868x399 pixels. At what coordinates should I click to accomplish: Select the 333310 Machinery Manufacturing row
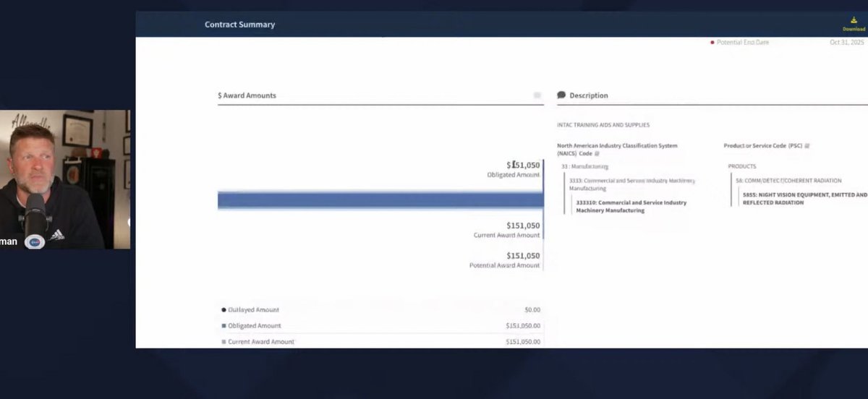click(631, 207)
